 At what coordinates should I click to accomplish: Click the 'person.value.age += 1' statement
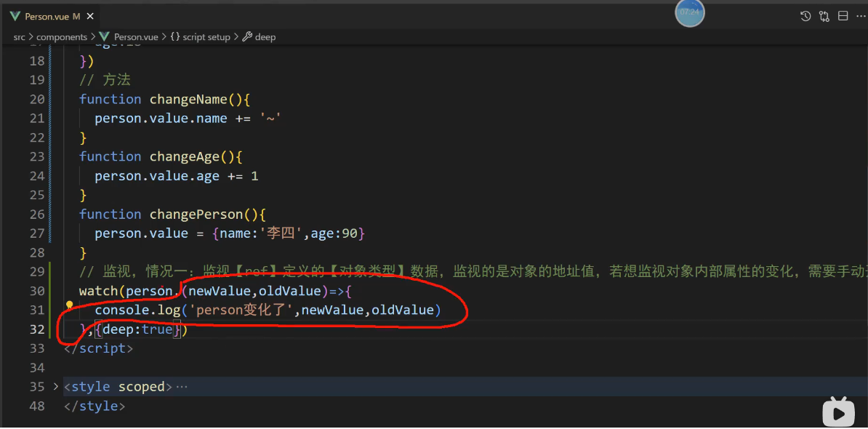pos(177,176)
